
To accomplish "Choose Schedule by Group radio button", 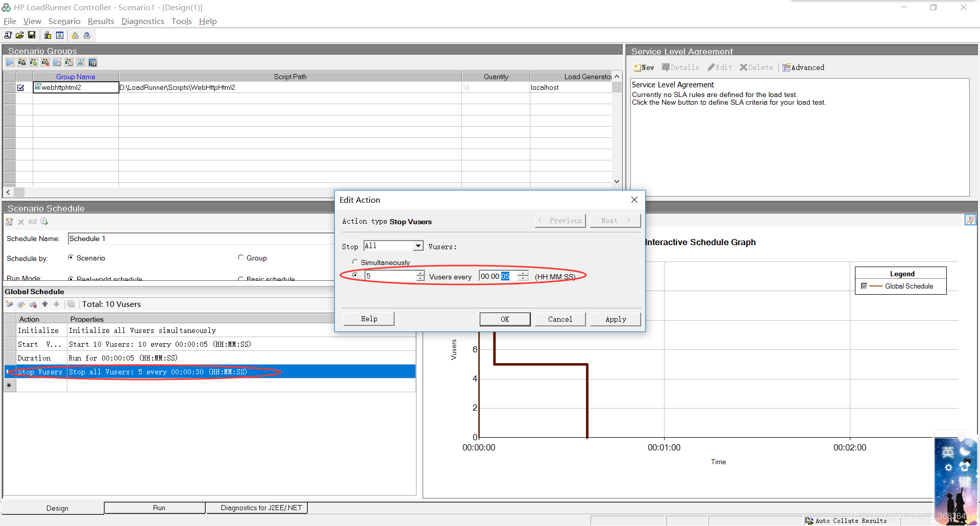I will [240, 257].
